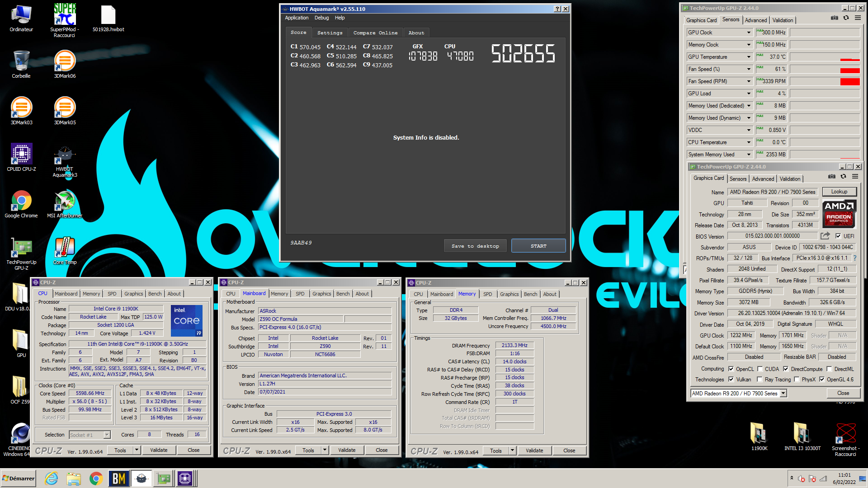The image size is (868, 488).
Task: Toggle the Vulkan technologies checkbox
Action: (731, 379)
